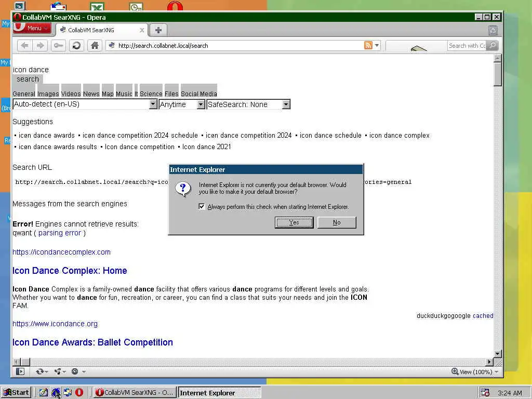Open the Opera Unite status bar icon
This screenshot has width=532, height=399.
coord(58,371)
